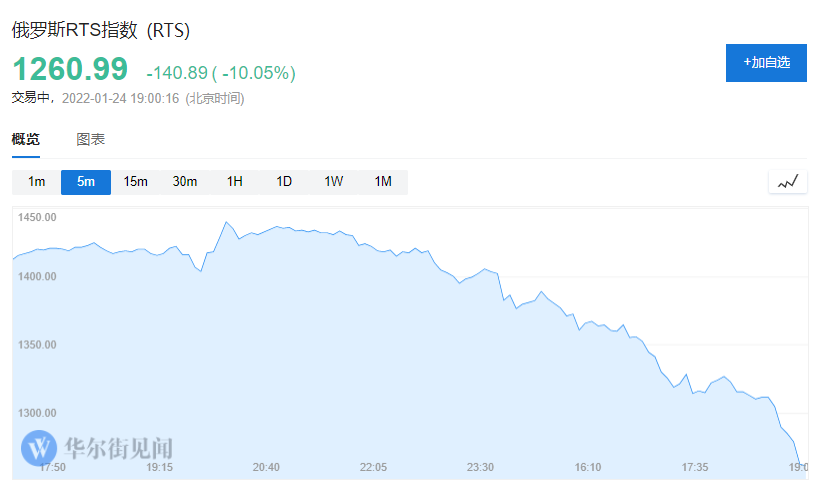Choose the 1D timeframe
Screen dimensions: 821x487
point(284,182)
